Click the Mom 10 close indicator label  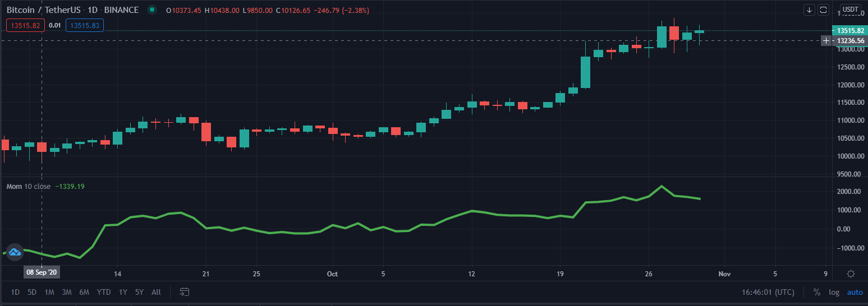[29, 186]
